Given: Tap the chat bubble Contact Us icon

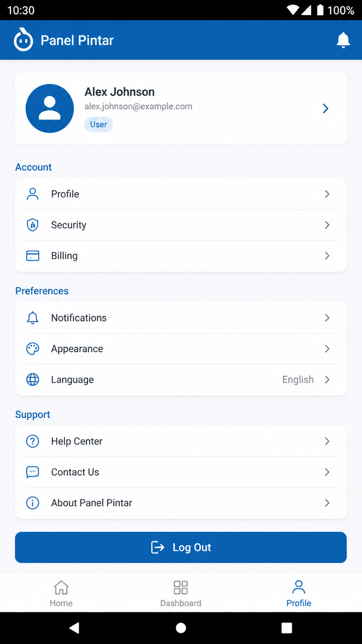Looking at the screenshot, I should (x=33, y=472).
